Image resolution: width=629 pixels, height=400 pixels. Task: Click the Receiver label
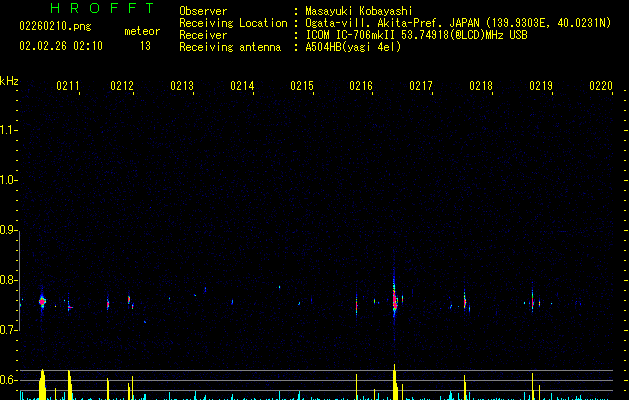(203, 35)
